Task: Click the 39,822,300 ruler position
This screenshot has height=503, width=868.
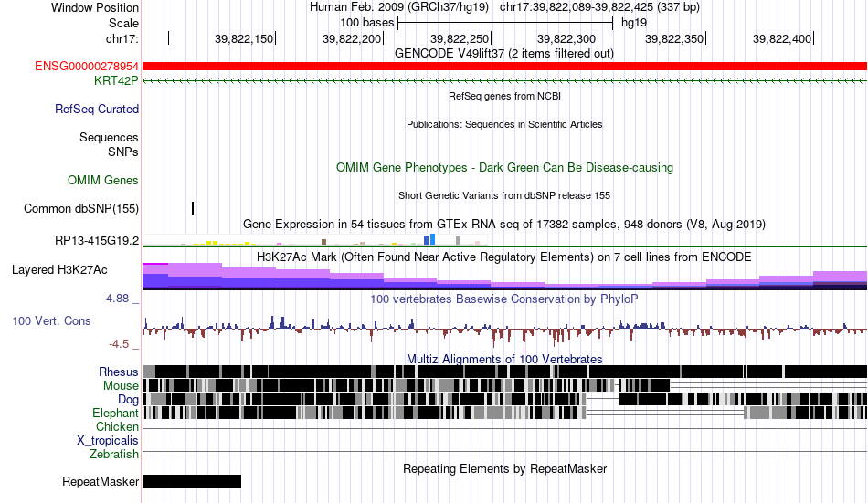Action: (x=566, y=38)
